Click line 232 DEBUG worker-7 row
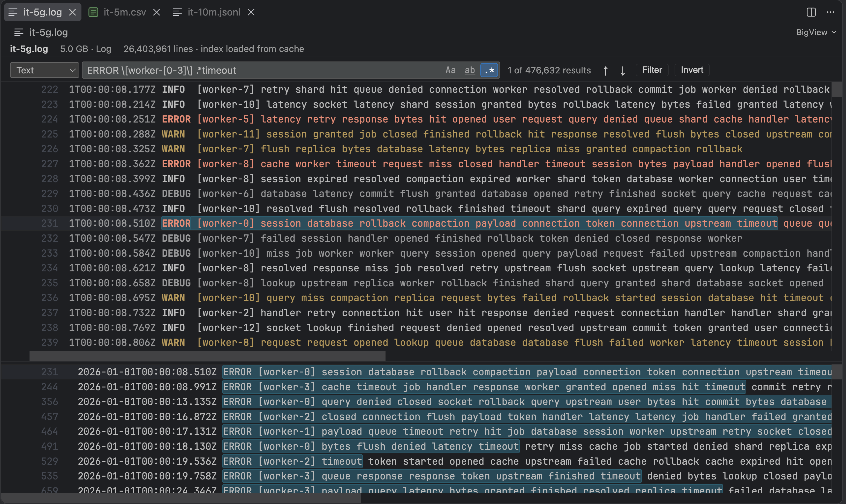 (416, 238)
